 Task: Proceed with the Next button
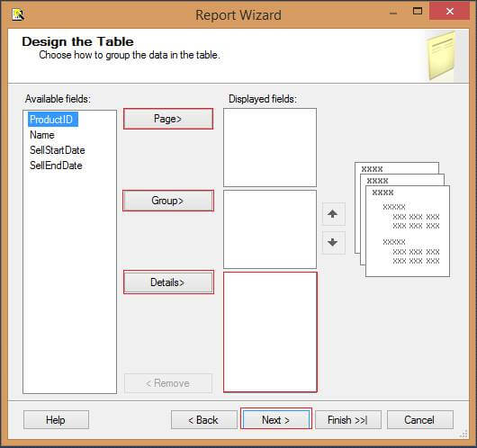point(276,420)
